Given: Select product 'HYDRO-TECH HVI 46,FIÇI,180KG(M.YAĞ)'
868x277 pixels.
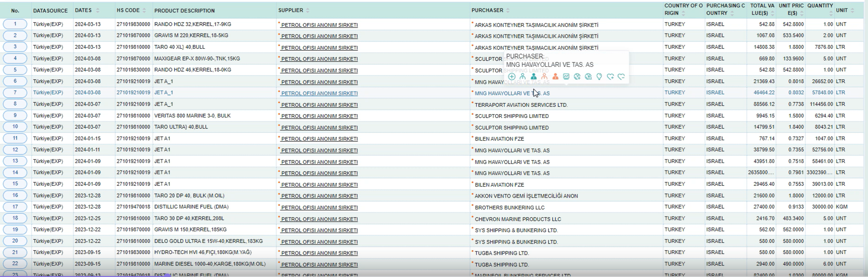Looking at the screenshot, I should tap(203, 252).
